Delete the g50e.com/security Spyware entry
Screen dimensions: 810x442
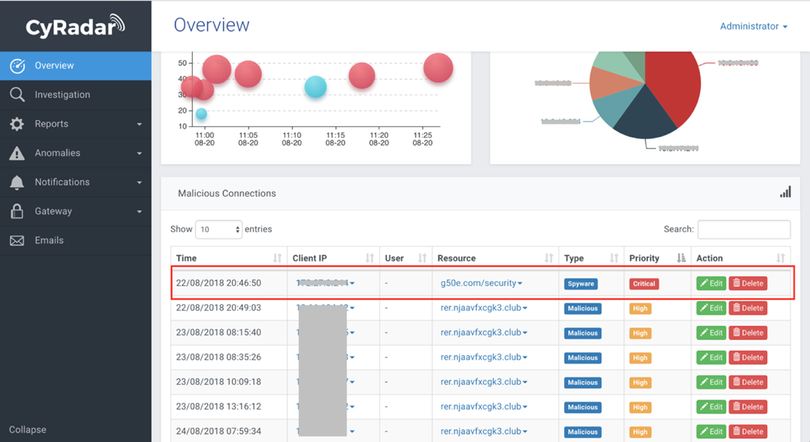click(748, 283)
